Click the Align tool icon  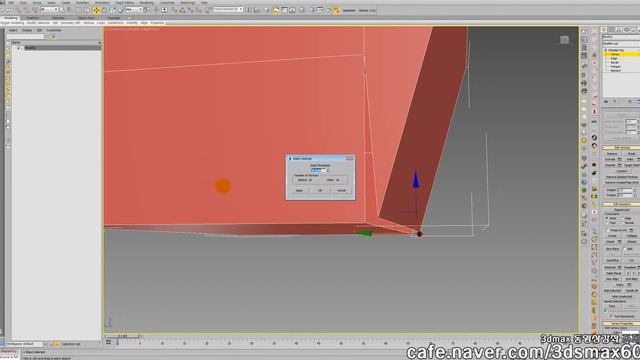pyautogui.click(x=257, y=10)
